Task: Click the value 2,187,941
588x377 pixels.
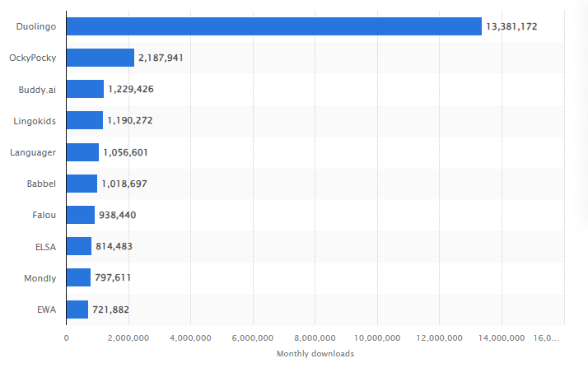Action: [161, 58]
